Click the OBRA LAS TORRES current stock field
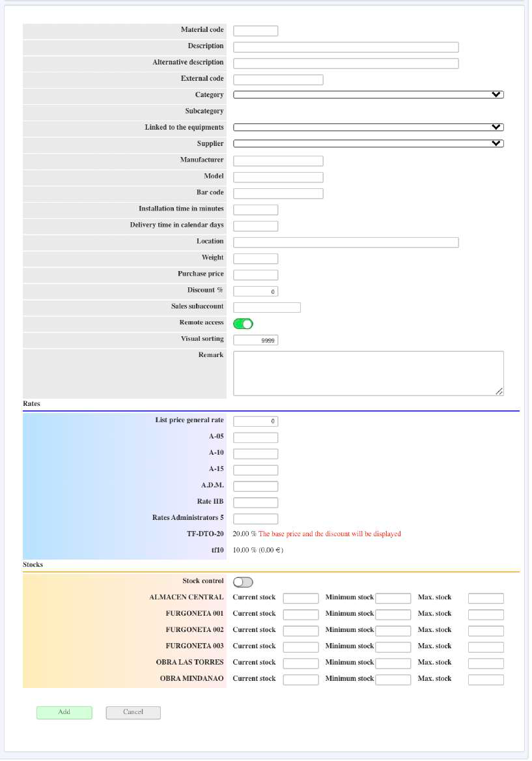 pos(301,663)
